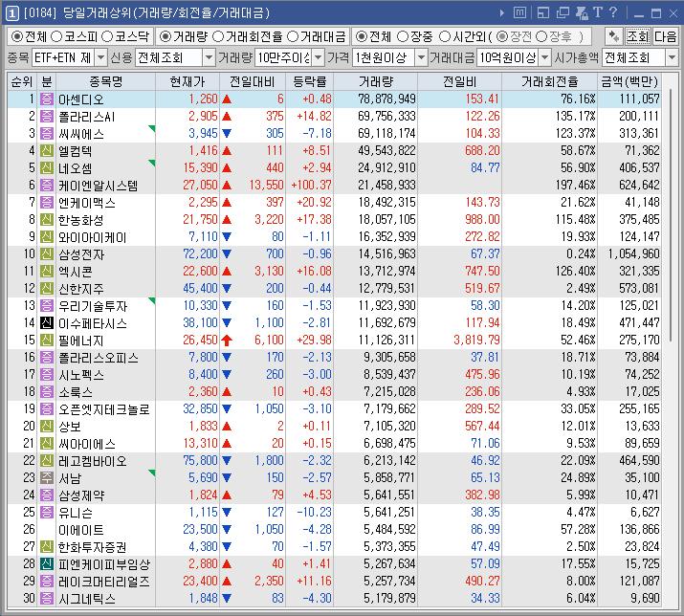Click the 신 badge next to 삼성전자
Image resolution: width=684 pixels, height=616 pixels.
[x=47, y=253]
